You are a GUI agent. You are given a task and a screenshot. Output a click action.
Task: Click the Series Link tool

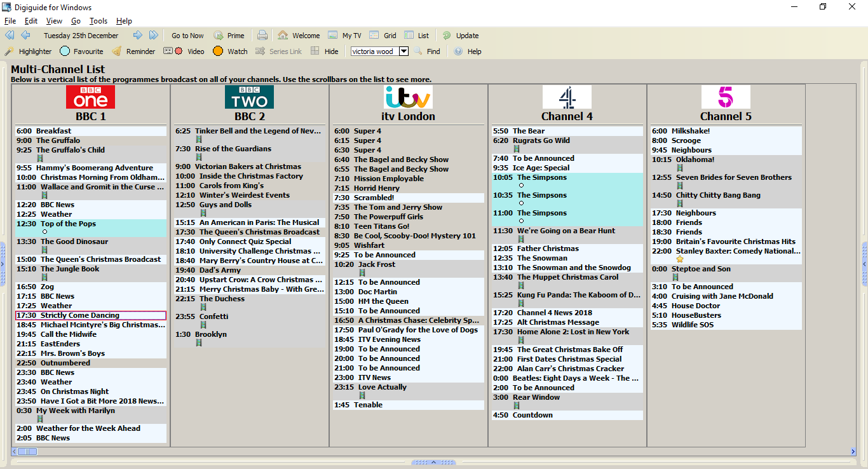click(x=278, y=51)
